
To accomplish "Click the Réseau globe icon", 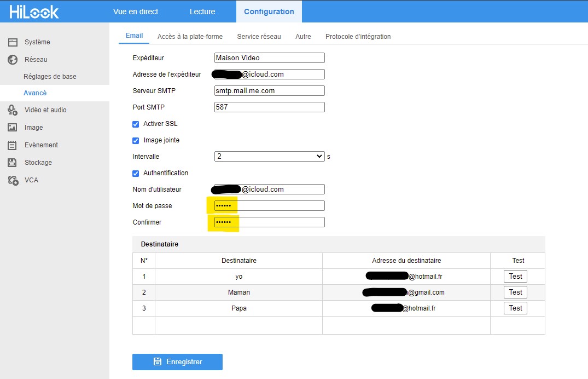I will point(13,60).
